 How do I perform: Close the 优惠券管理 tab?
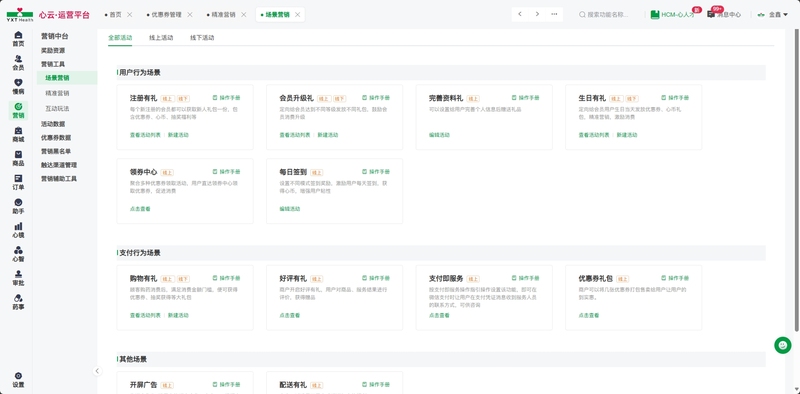click(x=190, y=15)
